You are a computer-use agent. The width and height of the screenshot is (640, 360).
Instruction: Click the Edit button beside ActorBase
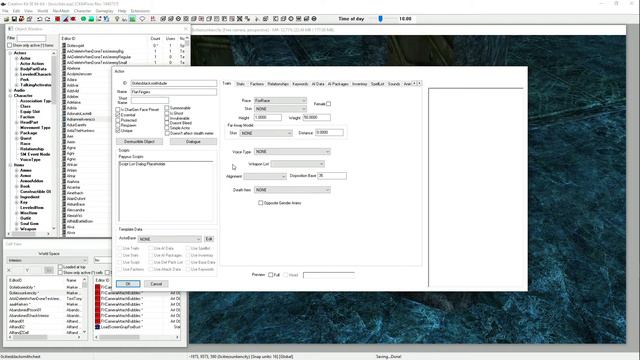(x=209, y=239)
